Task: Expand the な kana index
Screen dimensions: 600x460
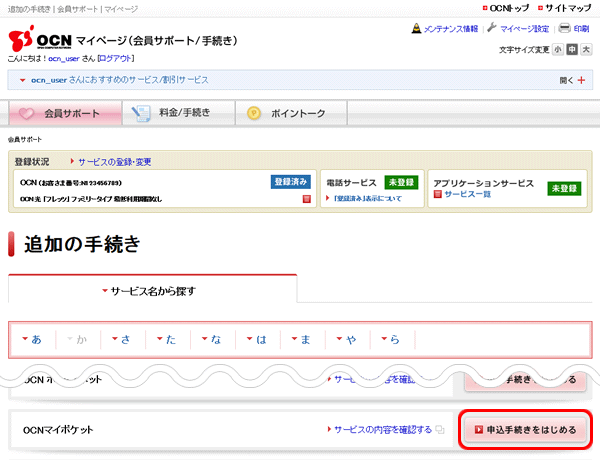Action: 212,339
